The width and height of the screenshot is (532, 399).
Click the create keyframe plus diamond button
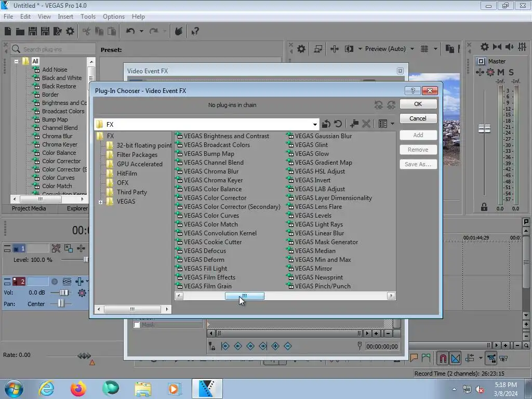click(x=275, y=346)
